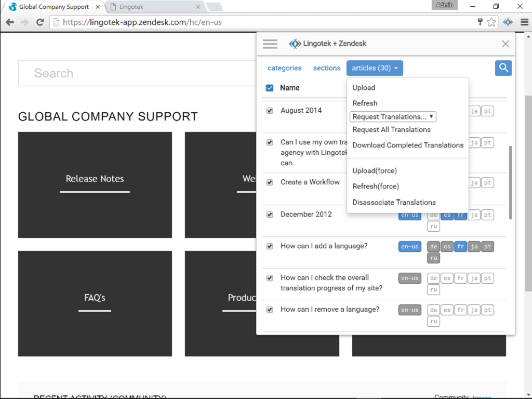Open the categories link
This screenshot has width=532, height=399.
coord(284,68)
